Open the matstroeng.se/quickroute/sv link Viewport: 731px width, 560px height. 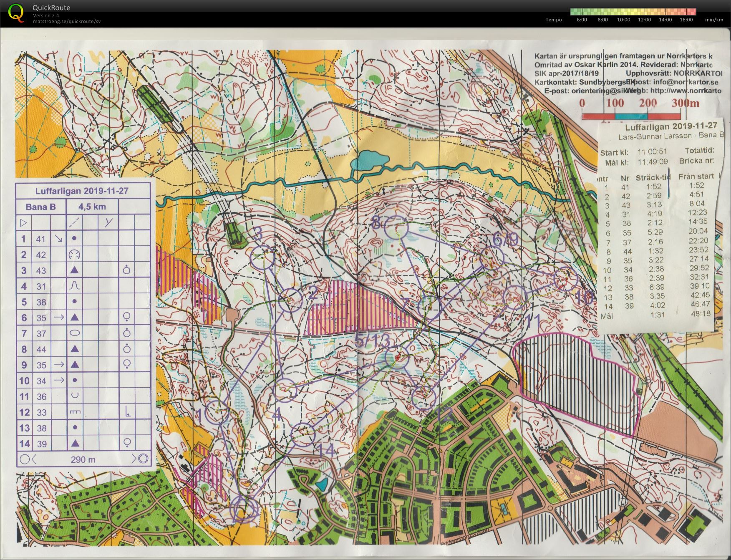click(67, 21)
